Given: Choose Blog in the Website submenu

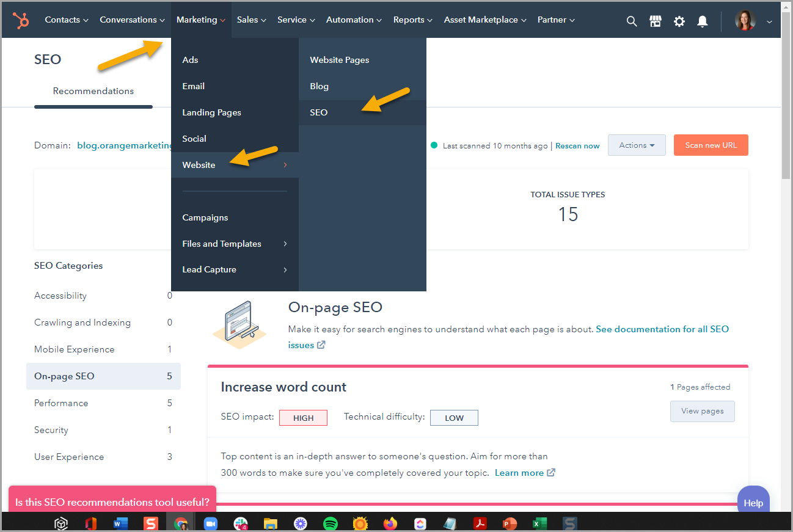Looking at the screenshot, I should (362, 86).
